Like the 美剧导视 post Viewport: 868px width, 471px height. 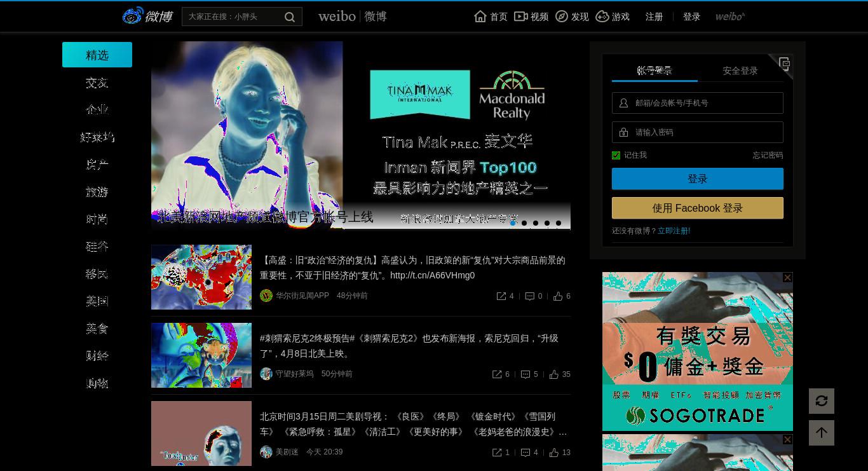pyautogui.click(x=554, y=453)
